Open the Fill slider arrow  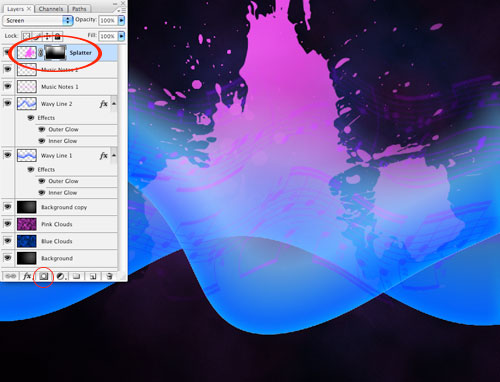coord(122,36)
